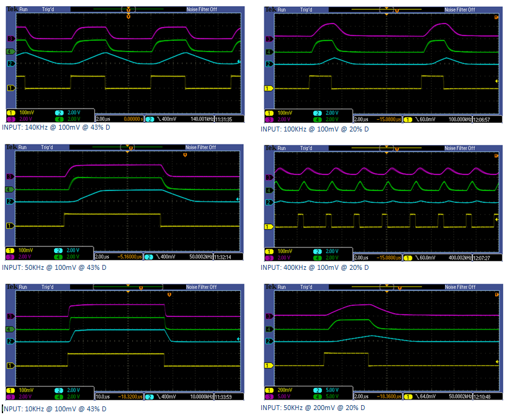Select channel 1 marker in the 100KHz capture
510x420 pixels.
click(269, 88)
